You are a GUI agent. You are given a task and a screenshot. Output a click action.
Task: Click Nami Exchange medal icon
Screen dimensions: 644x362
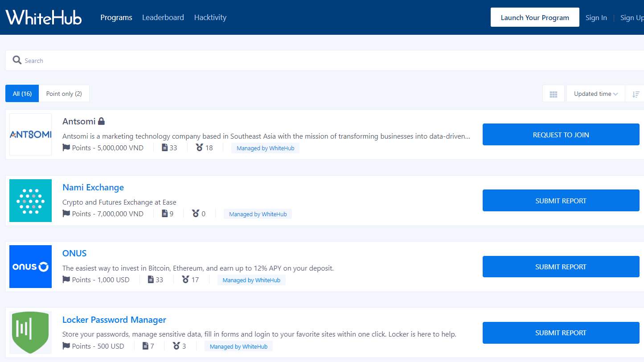196,214
